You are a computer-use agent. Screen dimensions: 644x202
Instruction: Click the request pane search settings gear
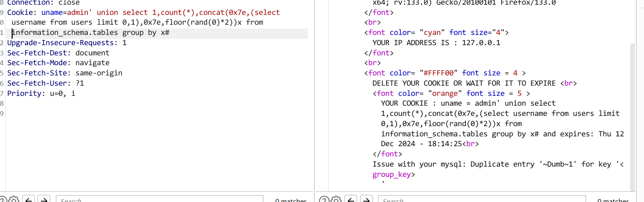[x=14, y=200]
